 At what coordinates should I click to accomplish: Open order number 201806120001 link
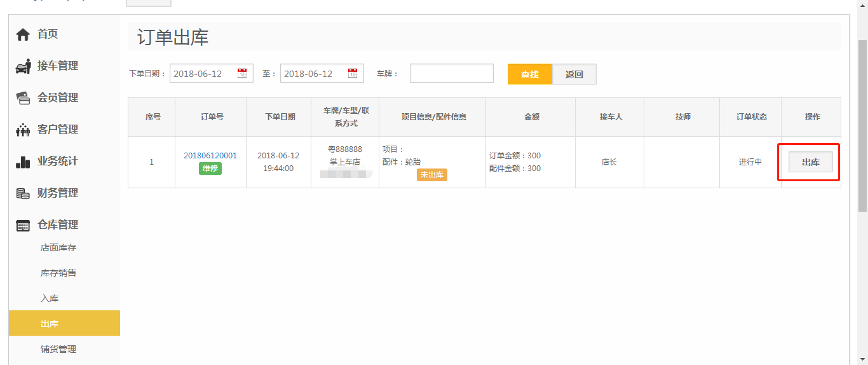(210, 156)
